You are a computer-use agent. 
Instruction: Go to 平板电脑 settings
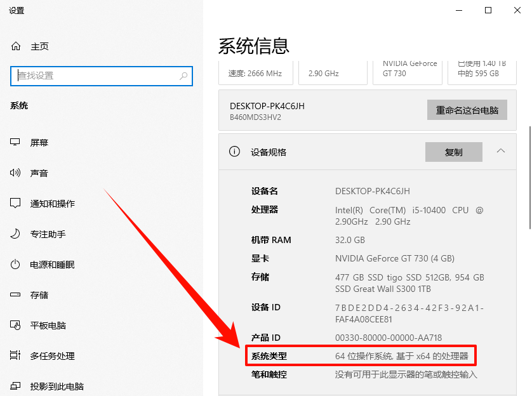[48, 326]
